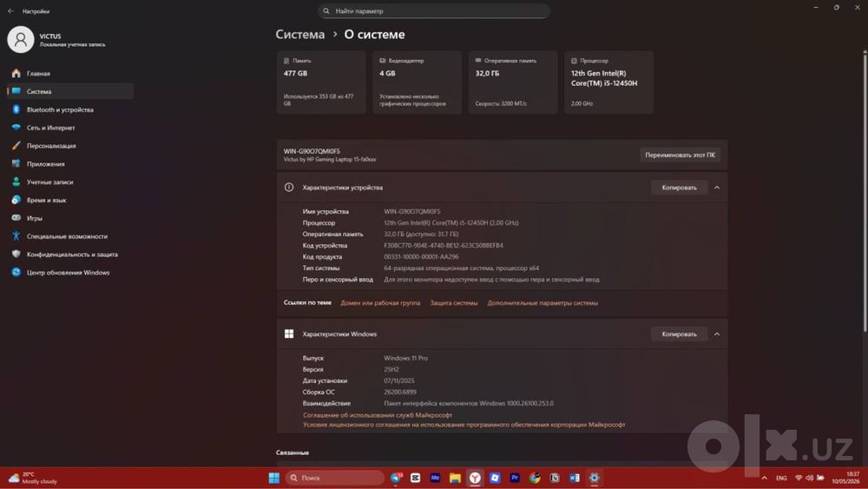Image resolution: width=868 pixels, height=489 pixels.
Task: Launch Adobe Premiere Pro from taskbar
Action: pyautogui.click(x=515, y=478)
